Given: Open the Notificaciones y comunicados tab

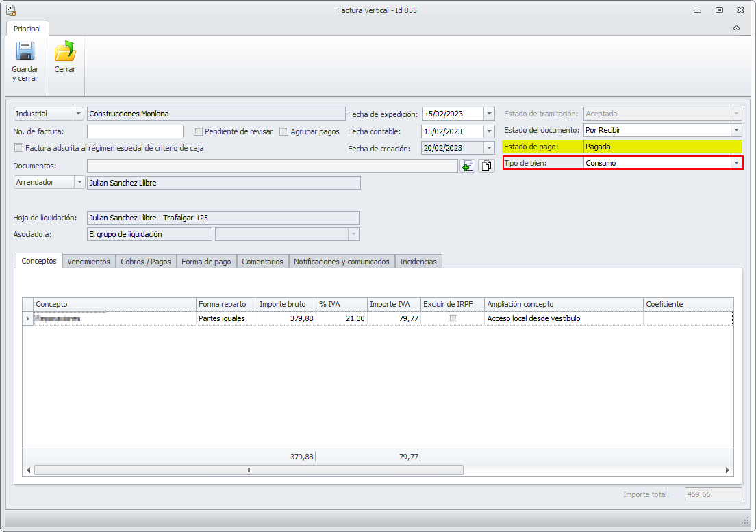Looking at the screenshot, I should (341, 261).
